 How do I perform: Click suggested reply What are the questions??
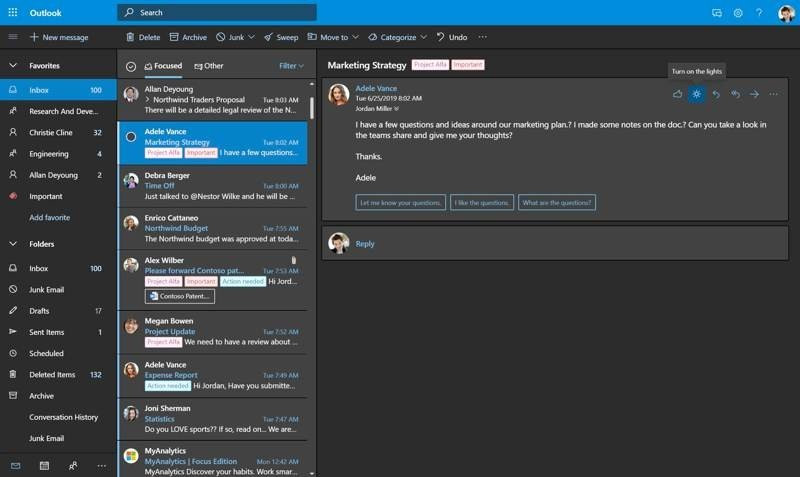(x=557, y=203)
